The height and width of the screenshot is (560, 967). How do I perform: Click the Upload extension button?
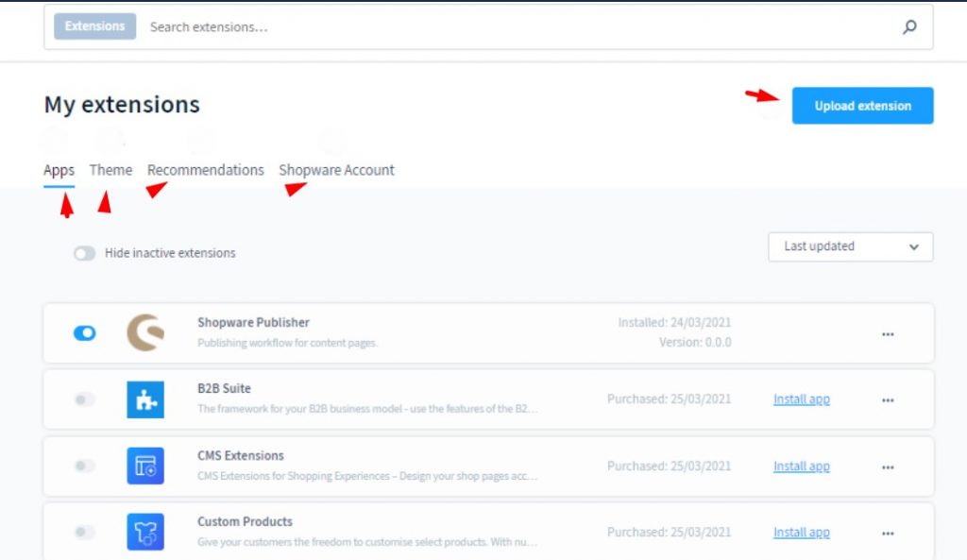click(x=863, y=106)
